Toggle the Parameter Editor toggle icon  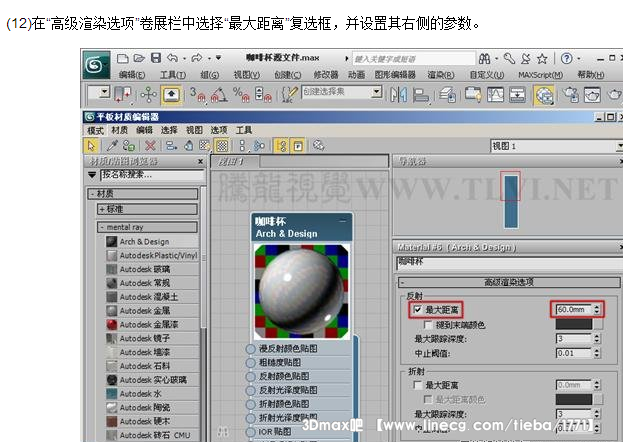coord(298,146)
